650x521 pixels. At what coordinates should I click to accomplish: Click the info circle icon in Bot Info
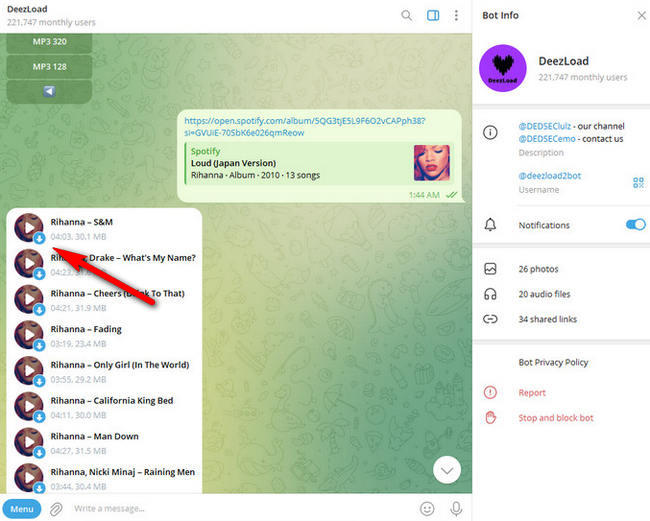pyautogui.click(x=490, y=133)
